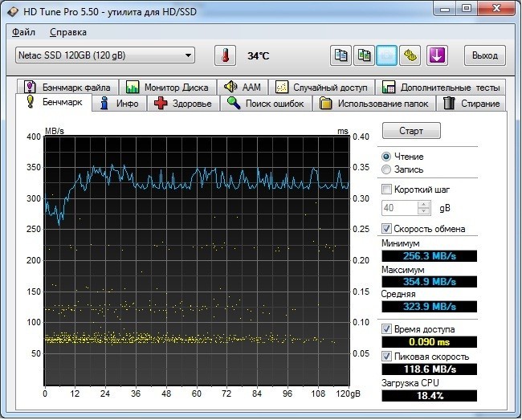
Task: Open the options gears icon
Action: pyautogui.click(x=410, y=55)
